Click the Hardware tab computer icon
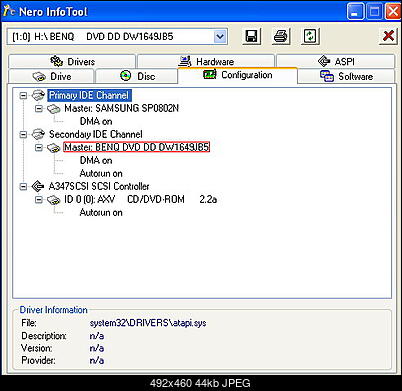 point(185,61)
